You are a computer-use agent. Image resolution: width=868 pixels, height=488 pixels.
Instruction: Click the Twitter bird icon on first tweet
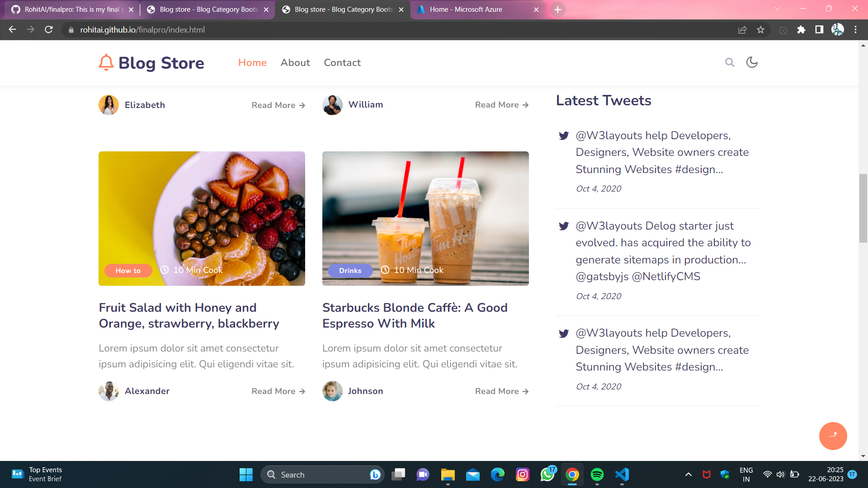563,136
